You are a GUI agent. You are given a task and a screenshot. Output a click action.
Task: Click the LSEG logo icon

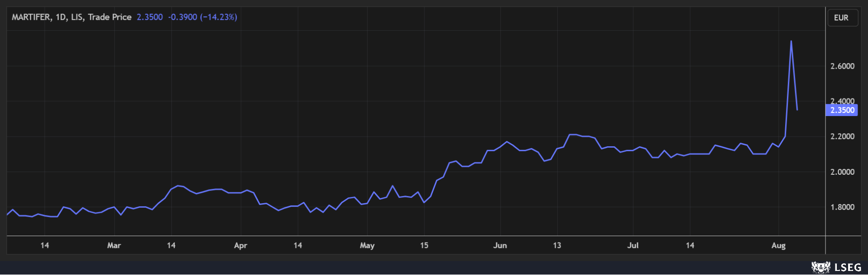pyautogui.click(x=821, y=267)
